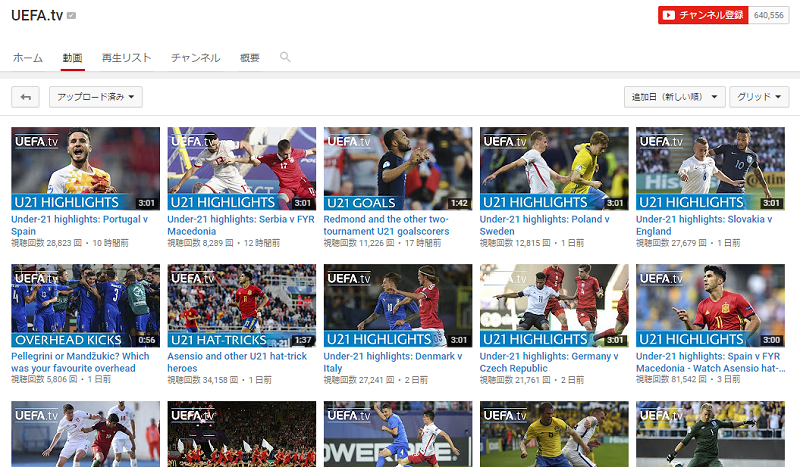800x467 pixels.
Task: Open the グリッド view dropdown
Action: (x=761, y=97)
